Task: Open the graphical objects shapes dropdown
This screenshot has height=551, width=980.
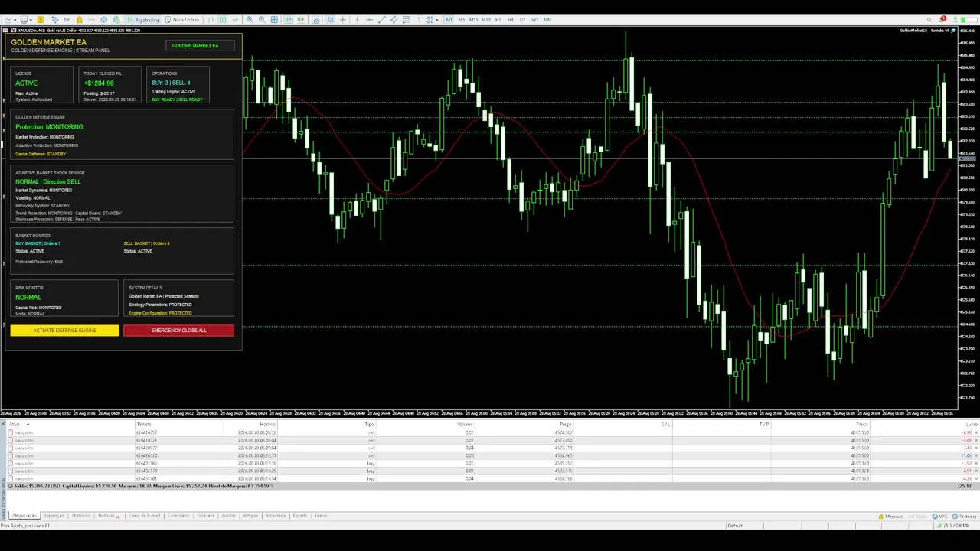Action: 433,20
